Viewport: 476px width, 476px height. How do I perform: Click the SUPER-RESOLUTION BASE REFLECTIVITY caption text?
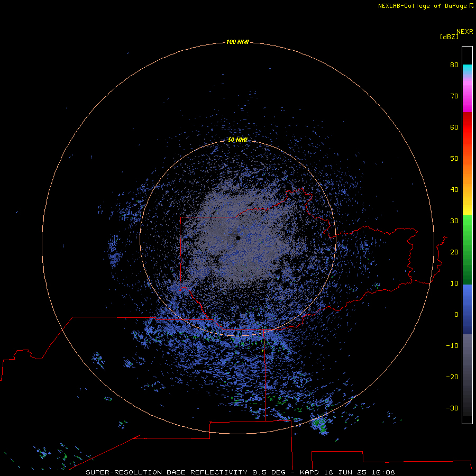[166, 472]
